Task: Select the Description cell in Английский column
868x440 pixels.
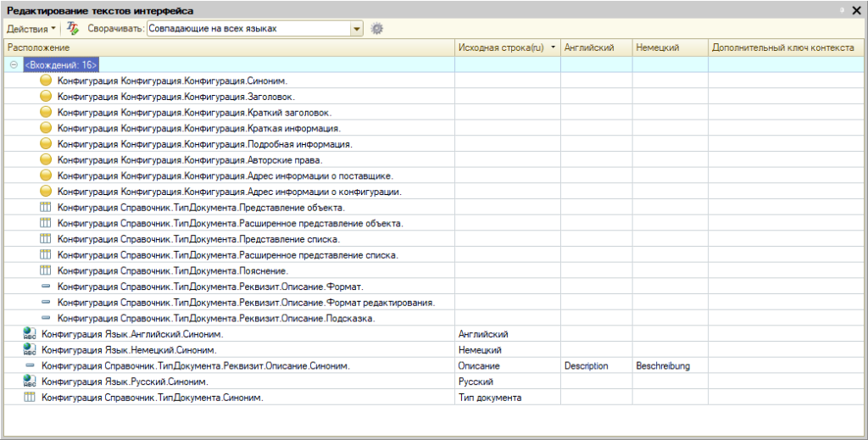Action: (596, 366)
